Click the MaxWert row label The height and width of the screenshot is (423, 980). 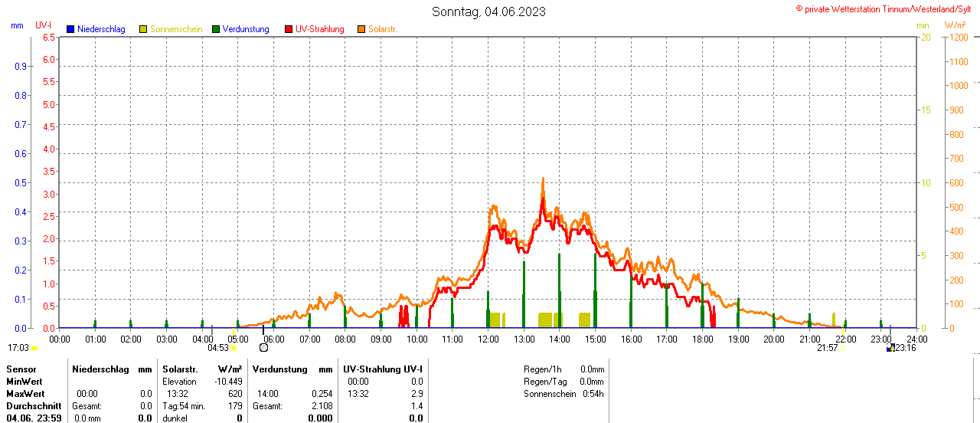(x=25, y=394)
